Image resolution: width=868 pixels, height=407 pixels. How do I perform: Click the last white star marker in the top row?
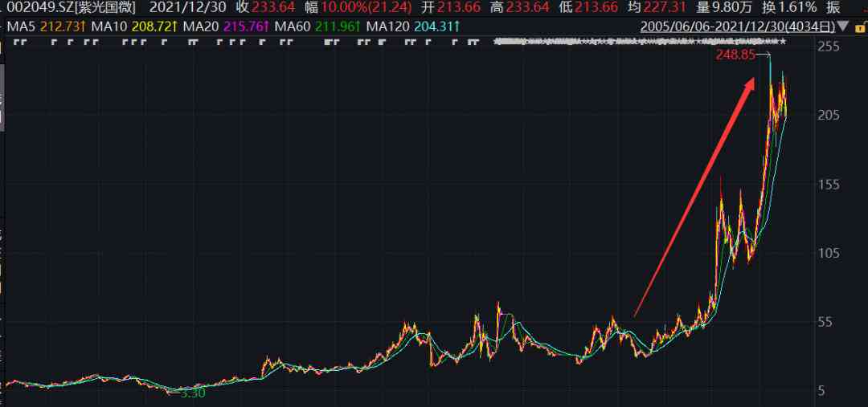point(782,42)
